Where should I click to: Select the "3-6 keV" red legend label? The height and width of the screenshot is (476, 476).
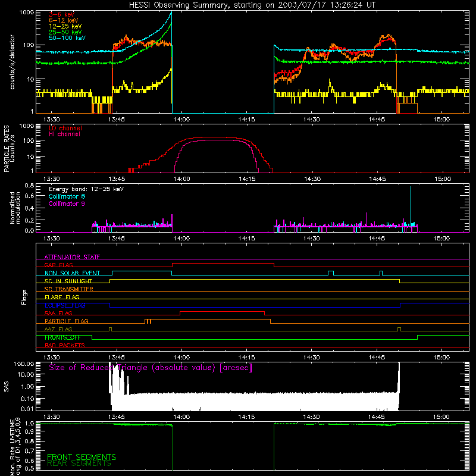(62, 14)
